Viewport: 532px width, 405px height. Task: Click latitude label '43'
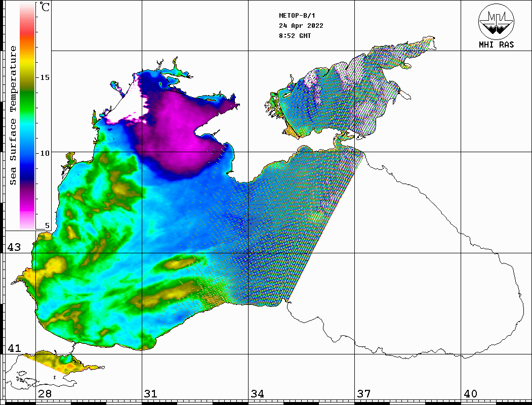14,247
